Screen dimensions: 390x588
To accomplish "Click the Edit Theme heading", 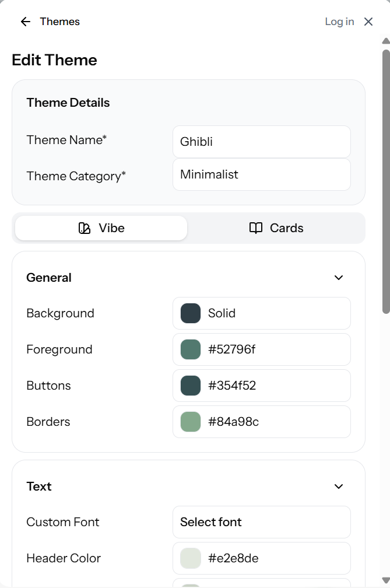I will point(54,60).
